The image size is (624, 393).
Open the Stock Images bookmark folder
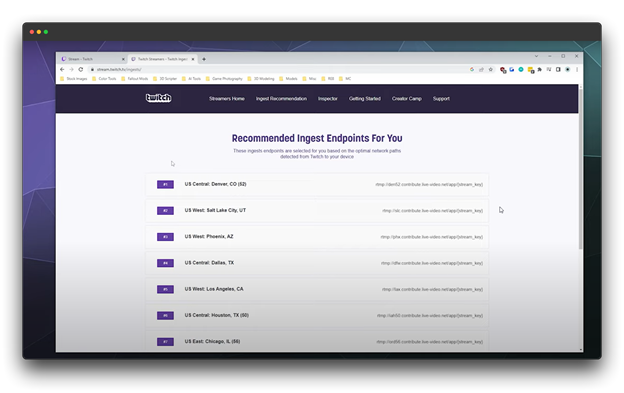74,79
